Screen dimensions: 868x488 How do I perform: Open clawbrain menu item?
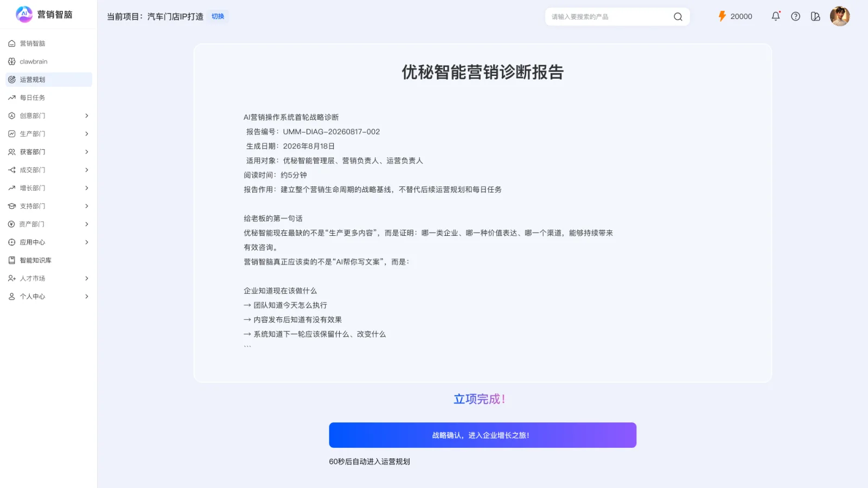click(49, 61)
